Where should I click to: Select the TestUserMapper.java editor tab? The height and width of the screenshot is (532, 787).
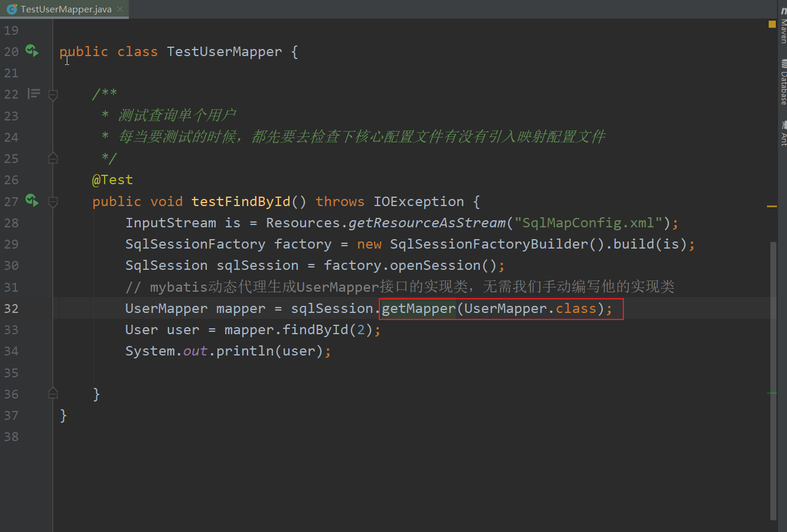[x=64, y=9]
